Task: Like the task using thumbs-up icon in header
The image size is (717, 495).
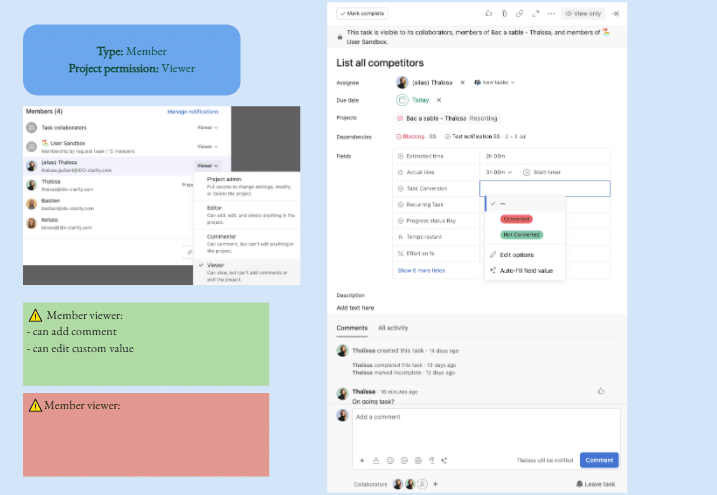Action: pos(488,14)
